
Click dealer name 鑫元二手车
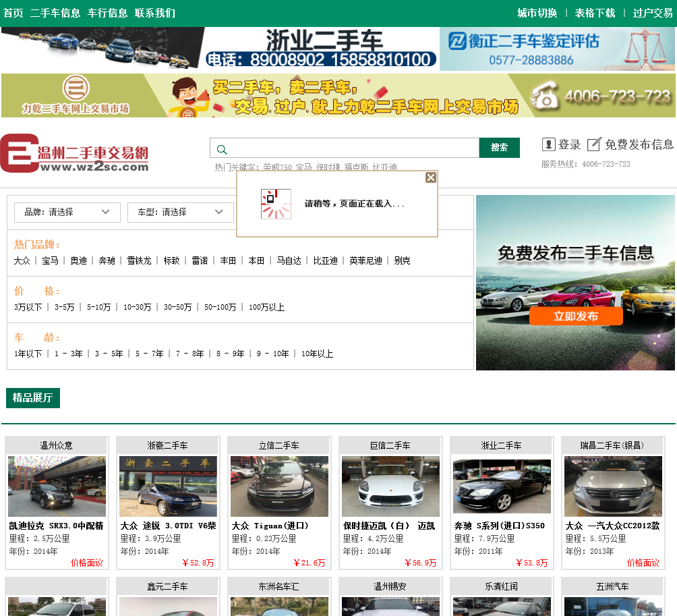(x=167, y=586)
